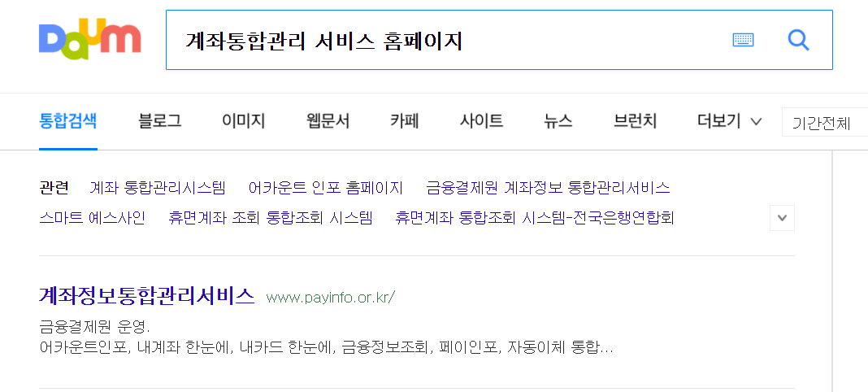
Task: Go to the 사이트 tab
Action: click(x=482, y=121)
